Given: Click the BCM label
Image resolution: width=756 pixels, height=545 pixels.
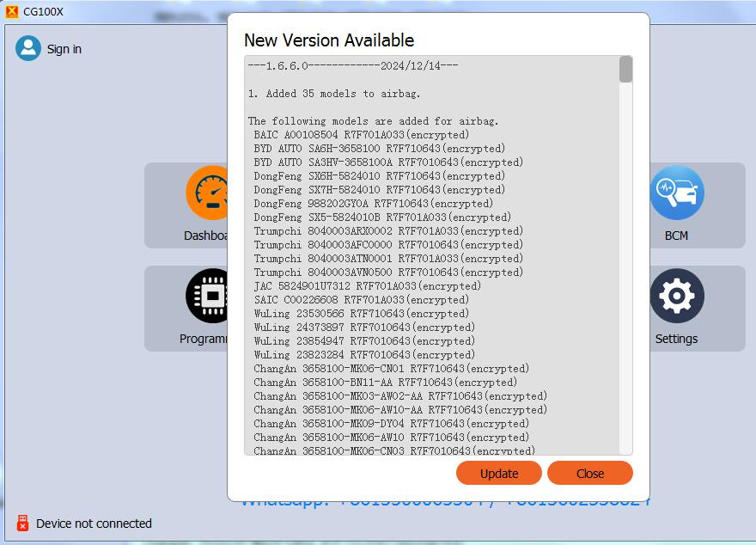Looking at the screenshot, I should point(676,236).
